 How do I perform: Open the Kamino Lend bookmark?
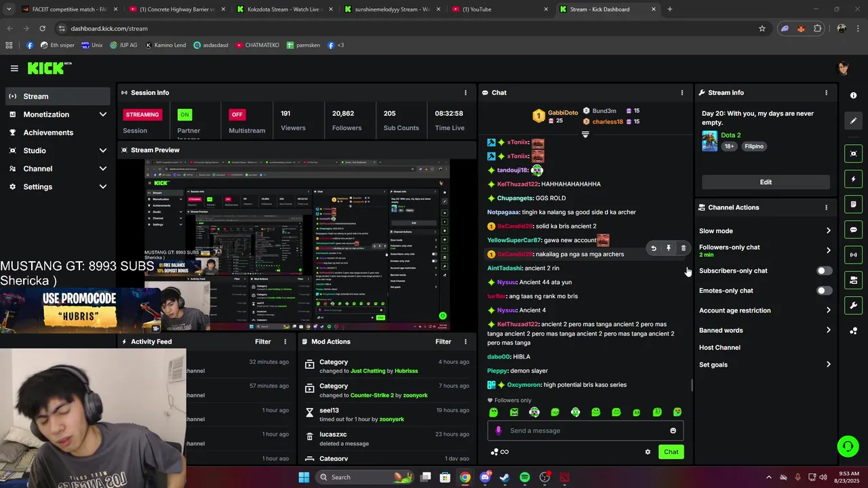click(x=165, y=45)
